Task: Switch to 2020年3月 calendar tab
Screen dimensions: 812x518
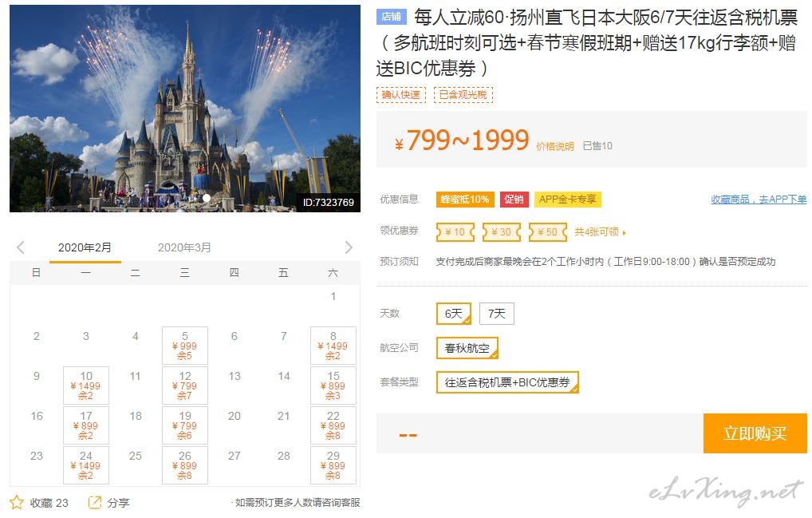Action: [184, 247]
